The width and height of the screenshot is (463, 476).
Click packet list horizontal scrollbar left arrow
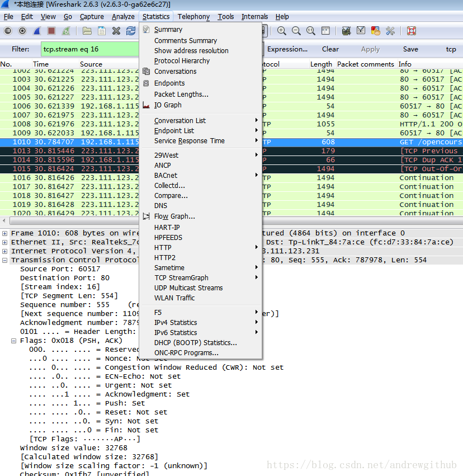[x=4, y=221]
